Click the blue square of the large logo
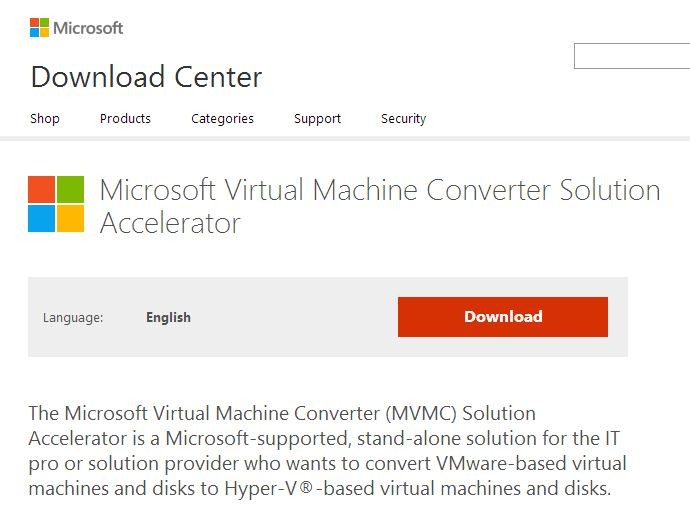Viewport: 690px width, 524px height. click(x=41, y=219)
